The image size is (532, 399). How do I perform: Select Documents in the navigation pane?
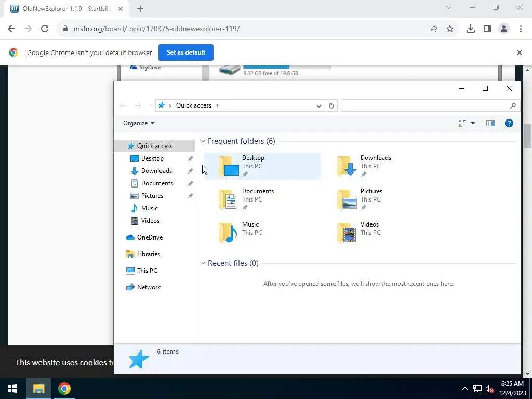point(154,183)
